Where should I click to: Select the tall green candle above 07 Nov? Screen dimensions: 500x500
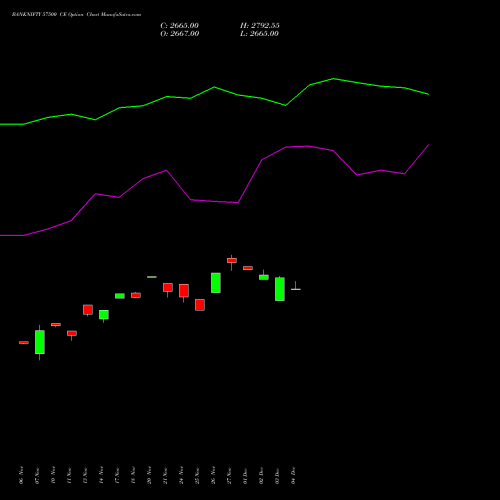pos(40,342)
